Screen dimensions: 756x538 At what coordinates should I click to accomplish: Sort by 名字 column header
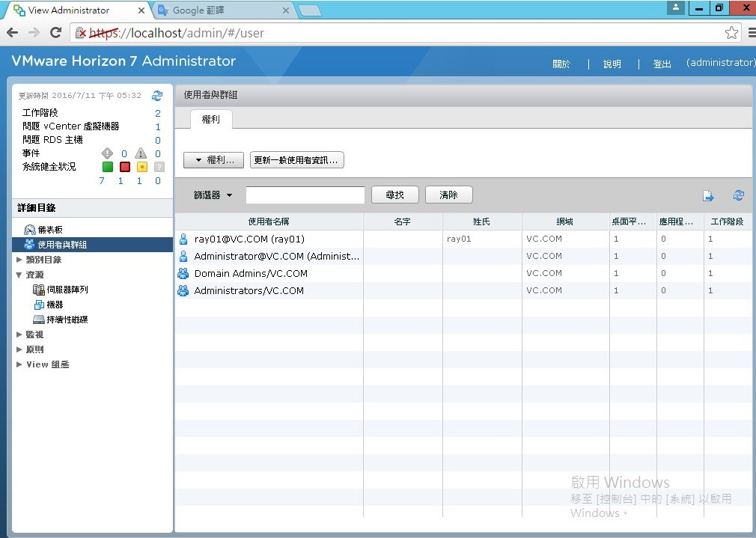[x=402, y=221]
